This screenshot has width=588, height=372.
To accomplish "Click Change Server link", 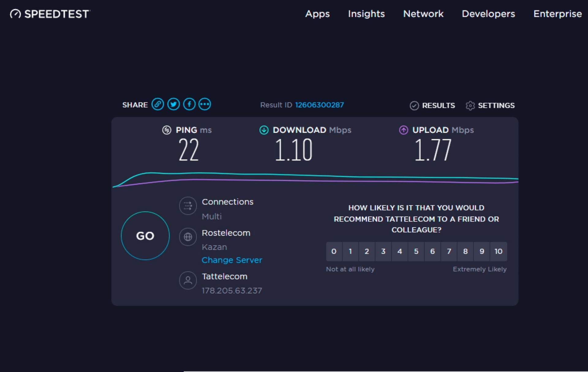I will point(232,260).
